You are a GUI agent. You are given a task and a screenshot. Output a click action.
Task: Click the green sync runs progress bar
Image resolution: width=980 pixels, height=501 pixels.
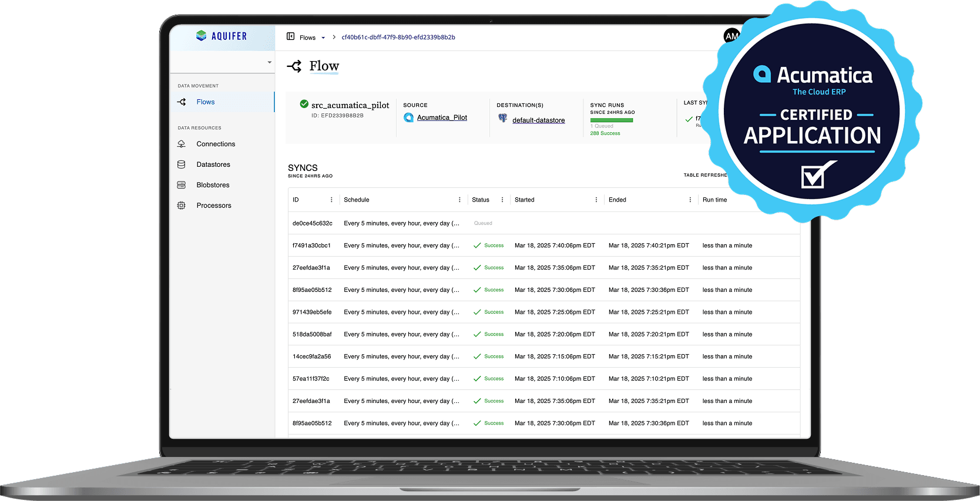pos(612,120)
